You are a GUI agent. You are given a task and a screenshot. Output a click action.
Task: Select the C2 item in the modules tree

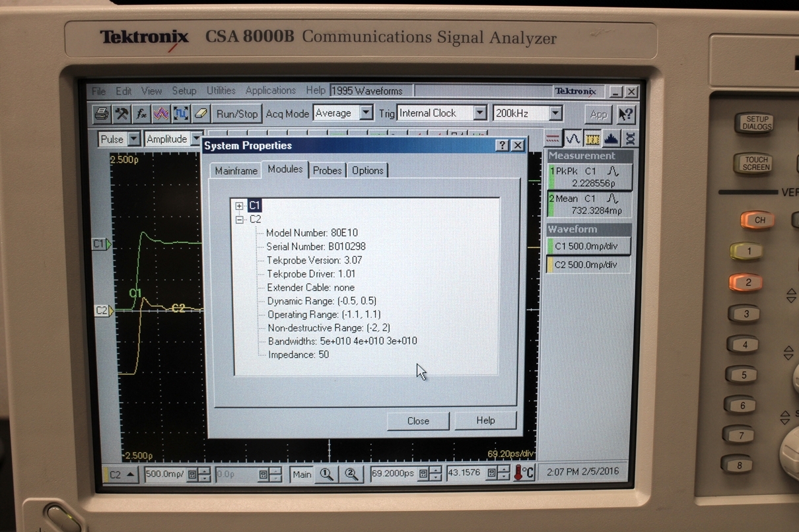pos(256,219)
